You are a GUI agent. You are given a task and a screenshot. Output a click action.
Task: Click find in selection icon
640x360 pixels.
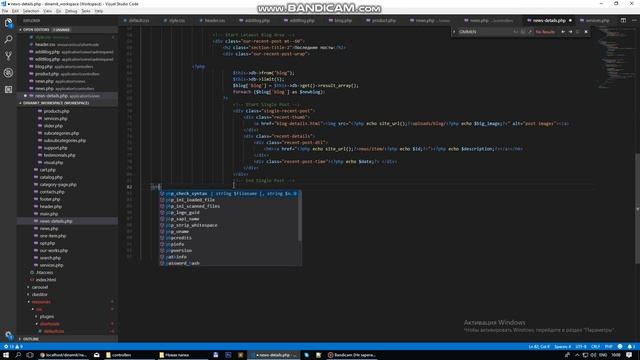pos(578,32)
